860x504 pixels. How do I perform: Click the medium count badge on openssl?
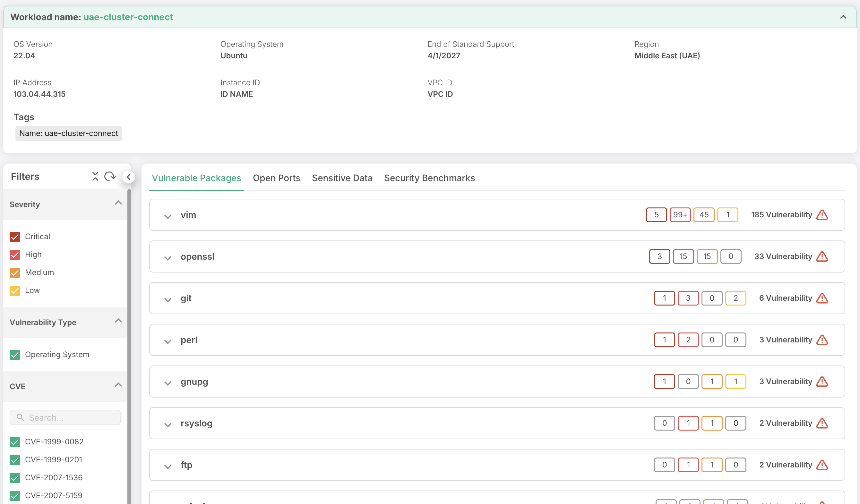pos(707,256)
